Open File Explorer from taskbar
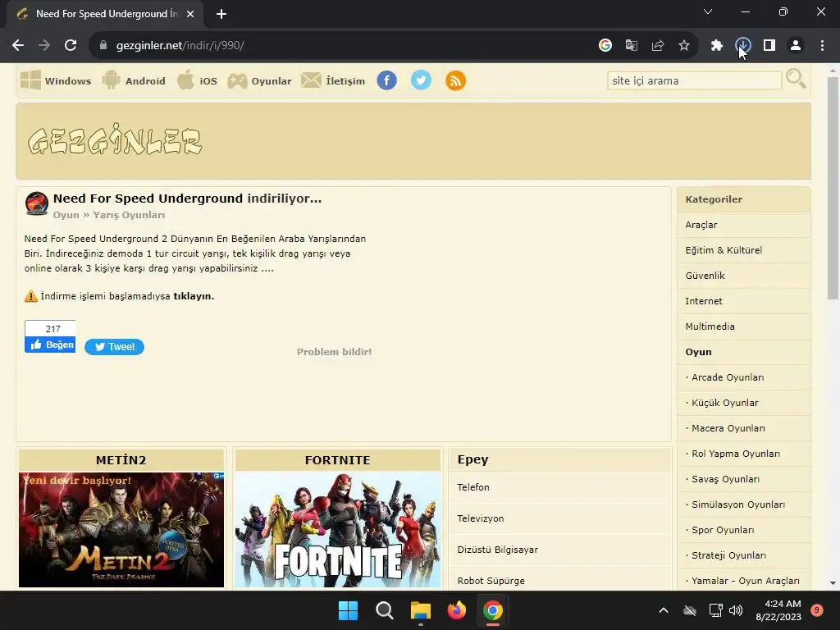 (421, 610)
